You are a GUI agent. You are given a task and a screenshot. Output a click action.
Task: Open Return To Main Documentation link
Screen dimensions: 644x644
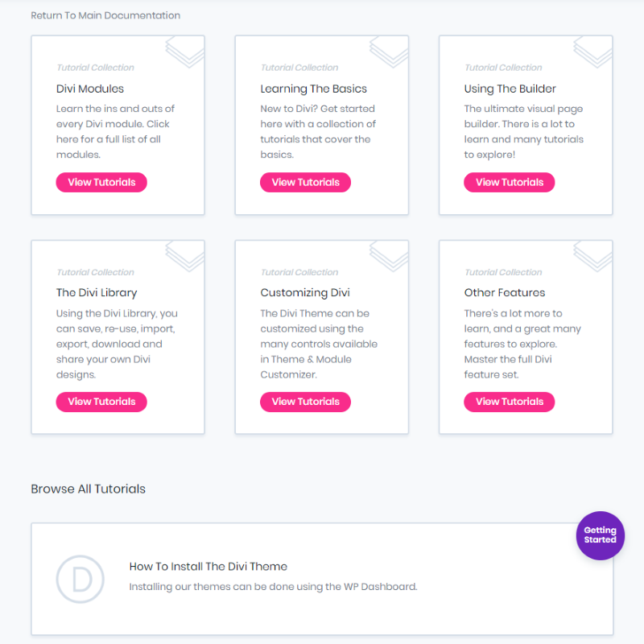105,15
